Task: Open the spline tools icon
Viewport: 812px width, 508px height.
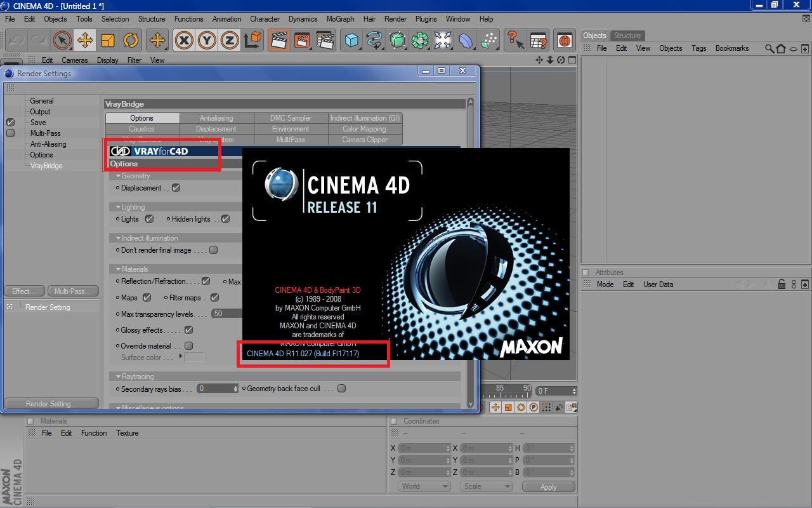Action: (x=374, y=41)
